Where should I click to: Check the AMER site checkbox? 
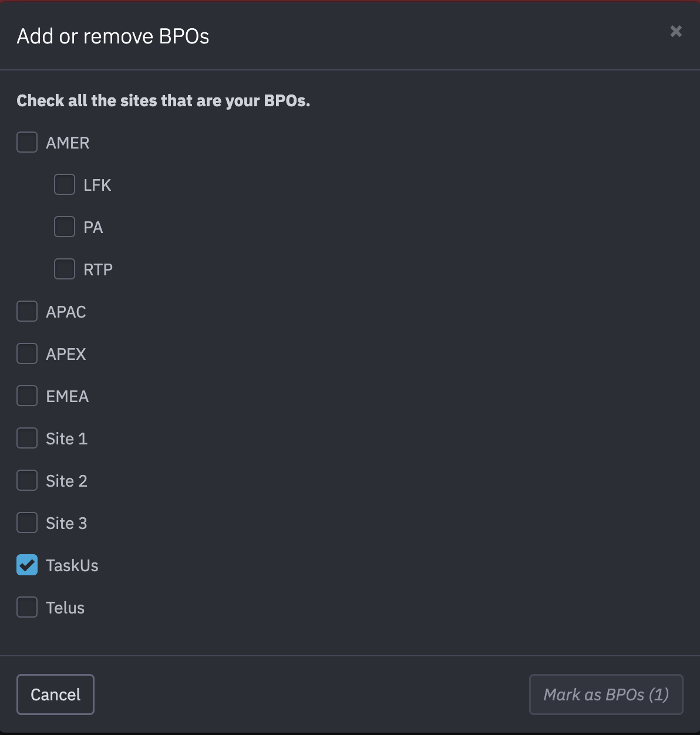pos(27,142)
